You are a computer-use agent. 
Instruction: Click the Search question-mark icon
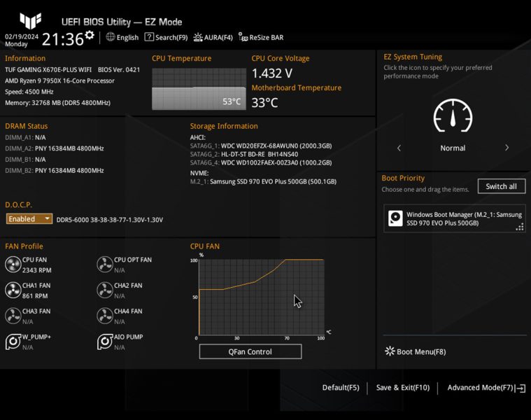coord(149,37)
